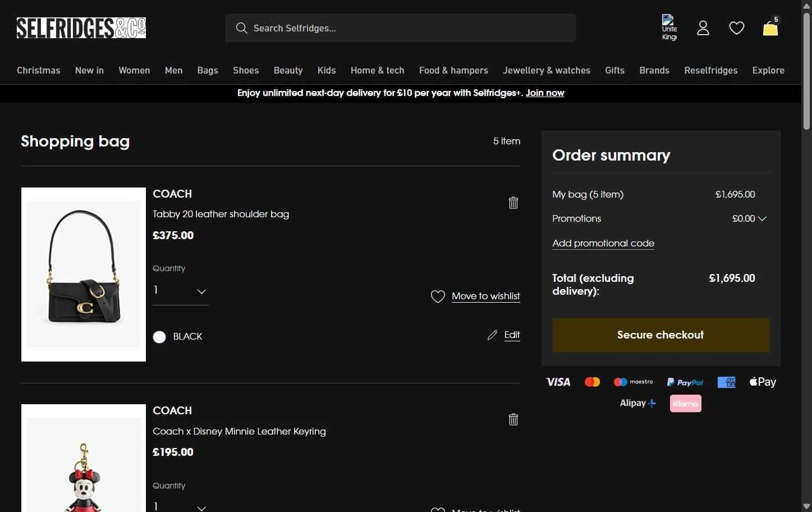Click the pencil Edit icon for Tabby bag
Viewport: 812px width, 512px height.
coord(493,335)
